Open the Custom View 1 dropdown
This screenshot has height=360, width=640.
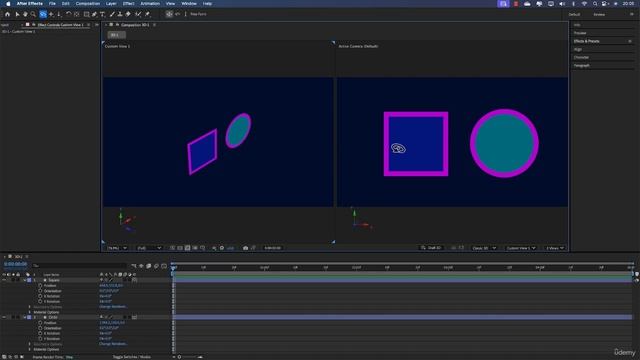point(521,248)
